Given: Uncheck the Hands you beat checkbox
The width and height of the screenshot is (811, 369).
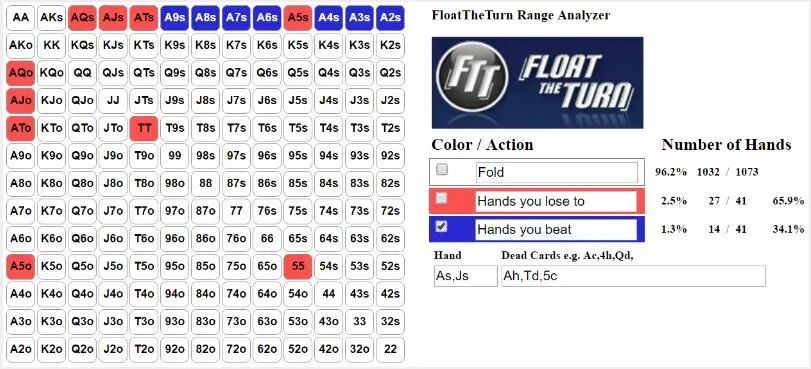Looking at the screenshot, I should 442,226.
